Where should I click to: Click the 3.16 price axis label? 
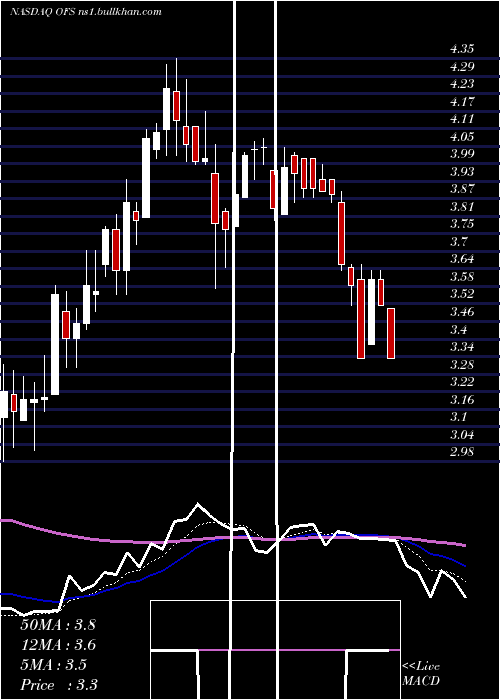click(462, 400)
